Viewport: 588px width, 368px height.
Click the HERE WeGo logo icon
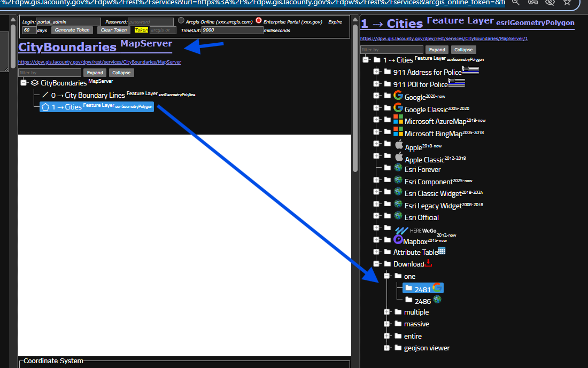pyautogui.click(x=401, y=230)
